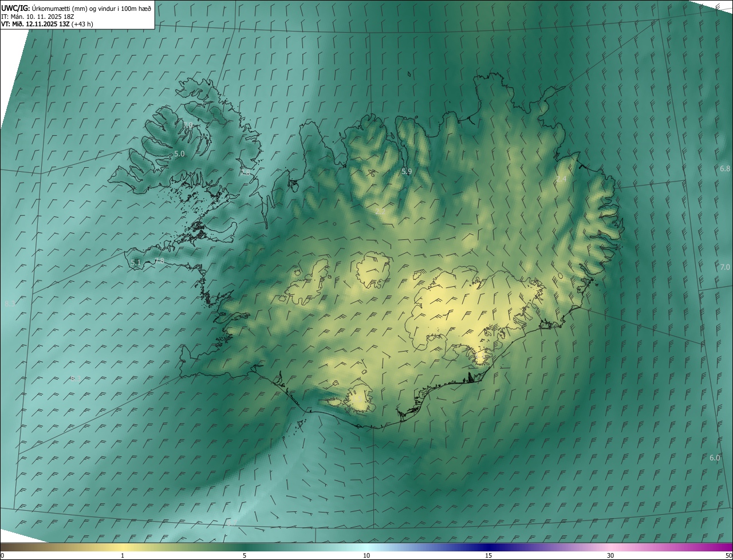The width and height of the screenshot is (733, 560).
Task: Click the precipitation color scale bar
Action: coord(366,547)
